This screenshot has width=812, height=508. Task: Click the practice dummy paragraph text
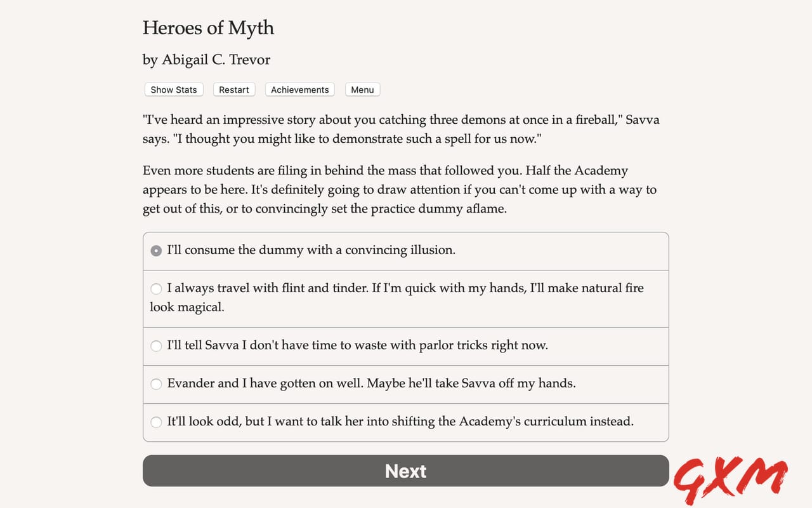[x=400, y=189]
